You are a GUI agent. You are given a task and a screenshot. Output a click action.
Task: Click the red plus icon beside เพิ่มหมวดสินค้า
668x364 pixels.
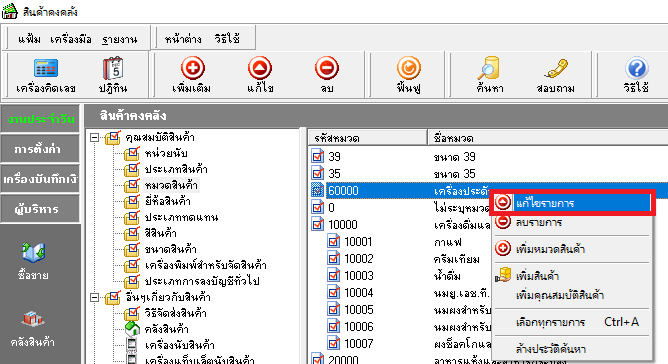tap(503, 248)
